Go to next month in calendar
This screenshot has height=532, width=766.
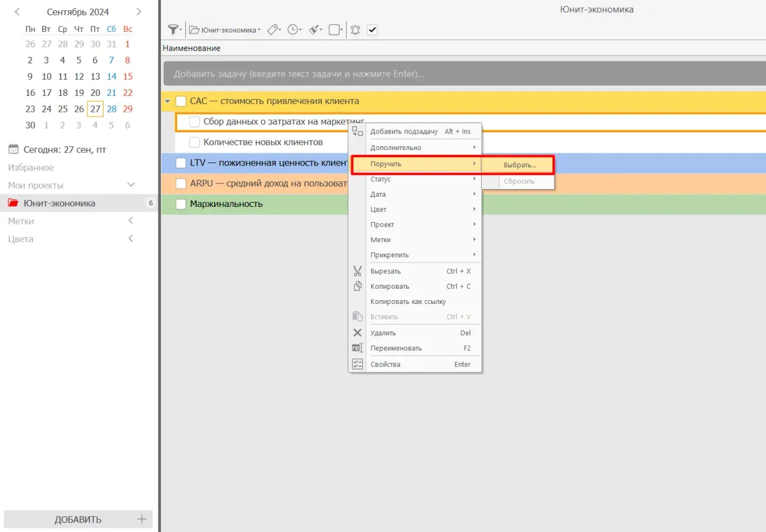point(139,12)
